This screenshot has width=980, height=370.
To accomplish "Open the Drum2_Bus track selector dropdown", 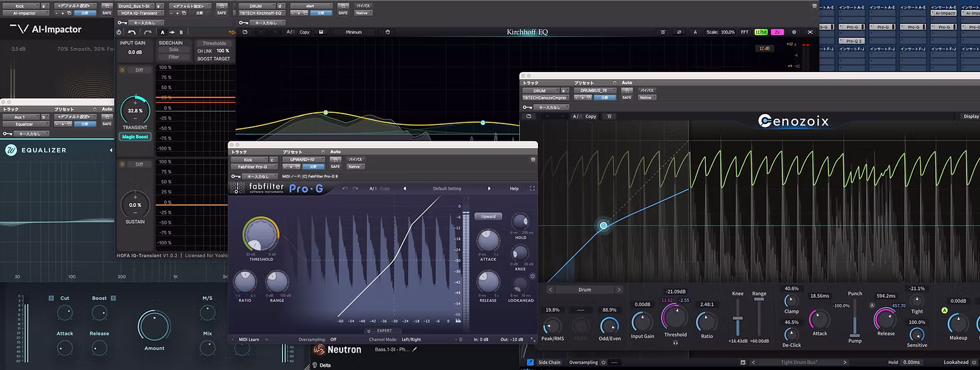I will pyautogui.click(x=136, y=5).
